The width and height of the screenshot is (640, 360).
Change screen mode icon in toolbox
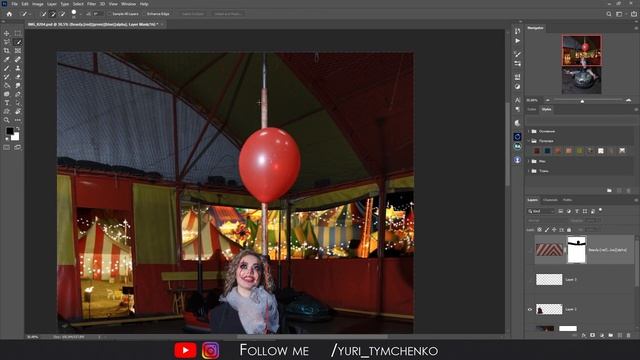pos(18,147)
